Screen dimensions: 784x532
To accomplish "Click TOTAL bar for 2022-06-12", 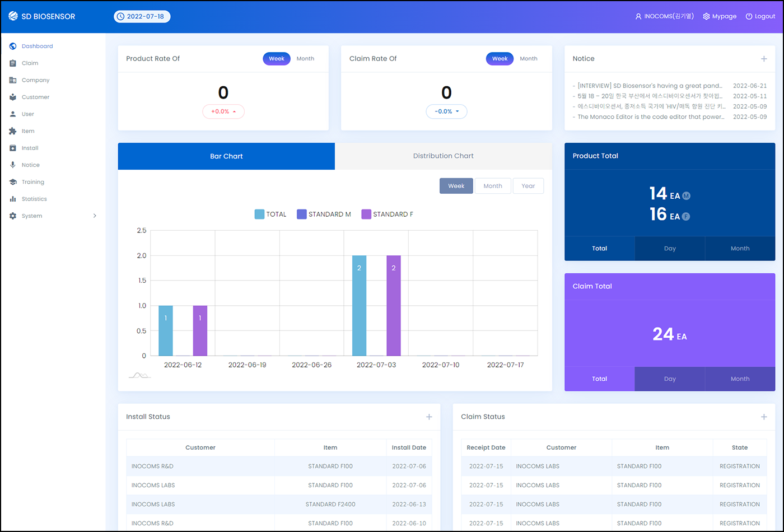I will tap(166, 330).
